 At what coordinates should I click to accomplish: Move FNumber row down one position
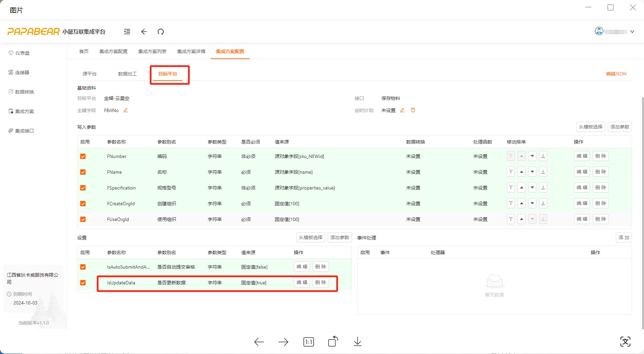click(x=532, y=156)
